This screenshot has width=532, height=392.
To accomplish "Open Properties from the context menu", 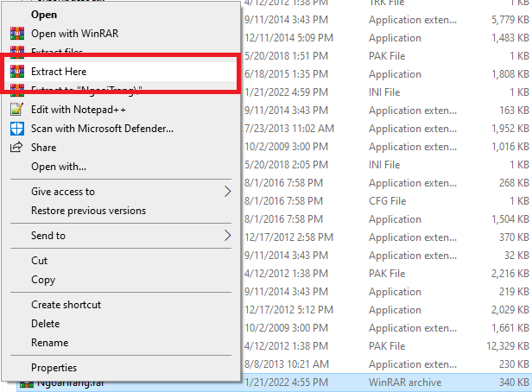I will coord(54,368).
